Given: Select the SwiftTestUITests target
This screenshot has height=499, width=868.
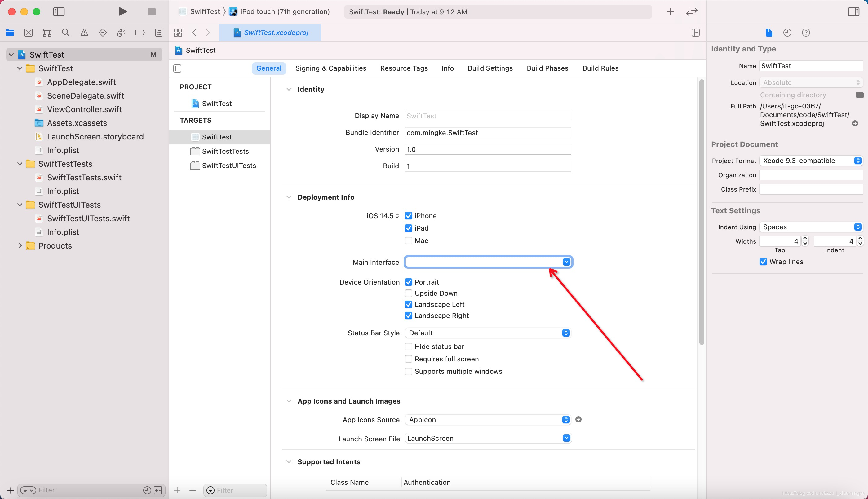Looking at the screenshot, I should 228,166.
